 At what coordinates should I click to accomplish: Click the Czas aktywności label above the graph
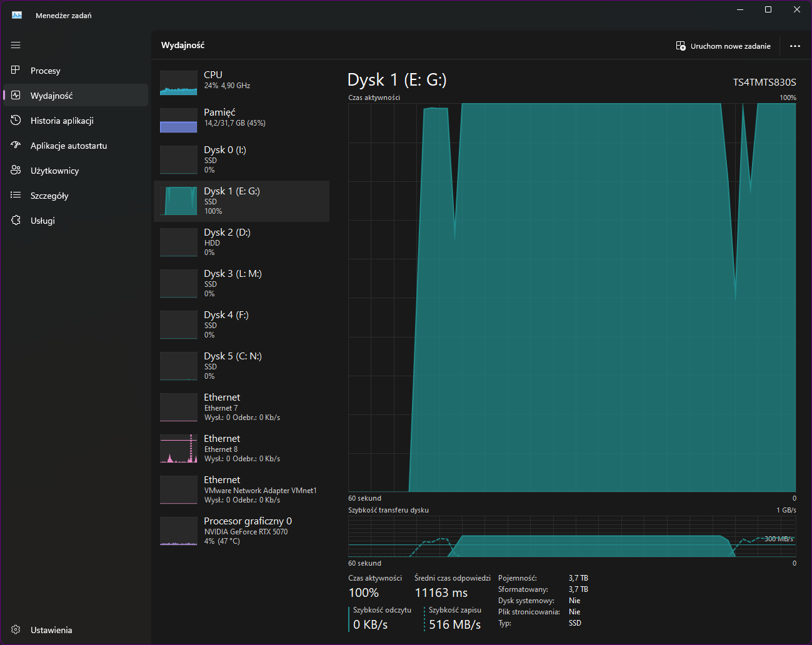pyautogui.click(x=374, y=97)
